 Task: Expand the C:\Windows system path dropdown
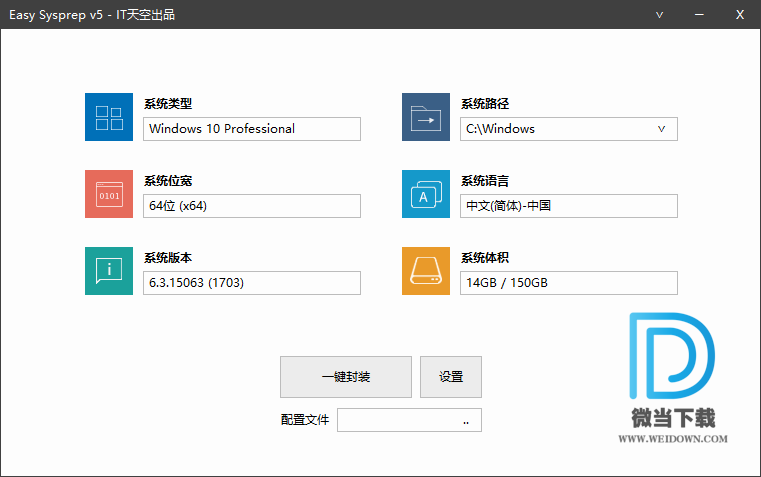pos(661,129)
